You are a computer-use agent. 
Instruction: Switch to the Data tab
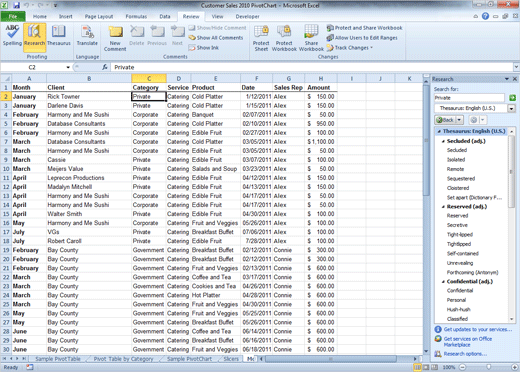pos(165,16)
